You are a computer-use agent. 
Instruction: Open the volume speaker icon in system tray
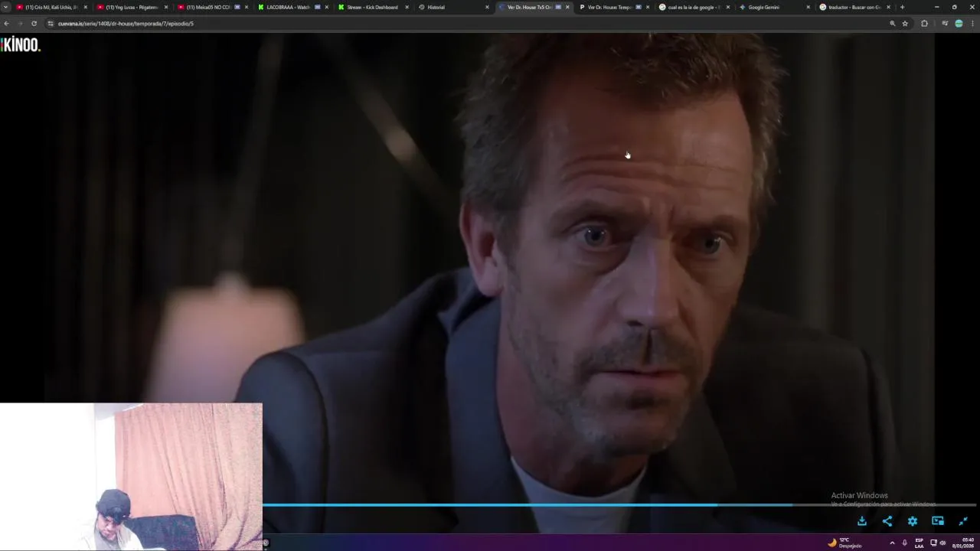coord(942,543)
